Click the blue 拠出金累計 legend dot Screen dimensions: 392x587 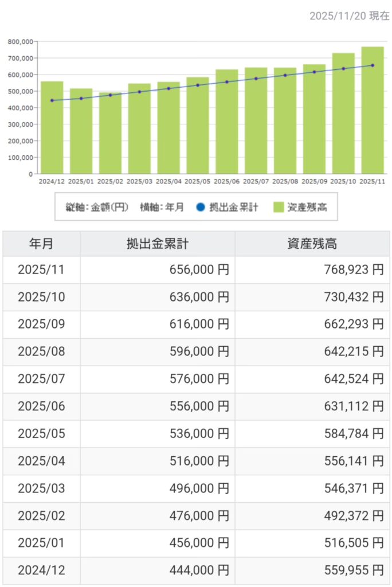click(x=199, y=208)
